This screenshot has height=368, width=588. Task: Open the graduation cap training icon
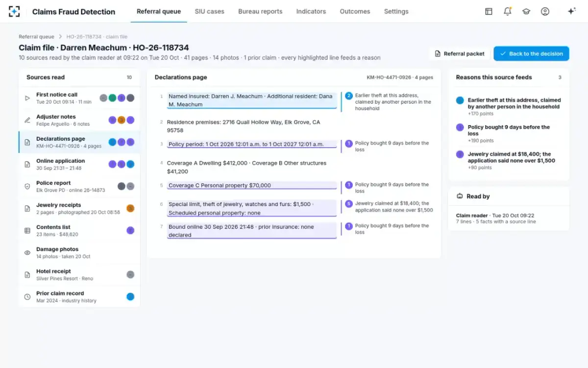coord(526,11)
